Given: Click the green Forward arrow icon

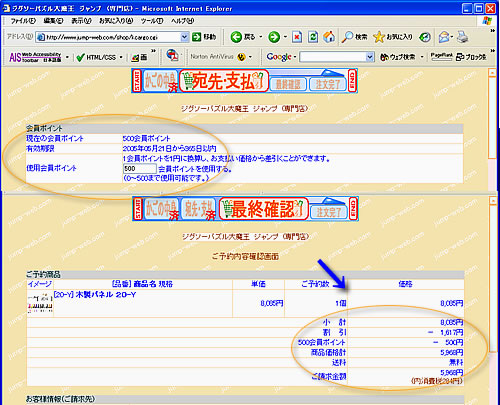Looking at the screenshot, I should click(x=274, y=37).
